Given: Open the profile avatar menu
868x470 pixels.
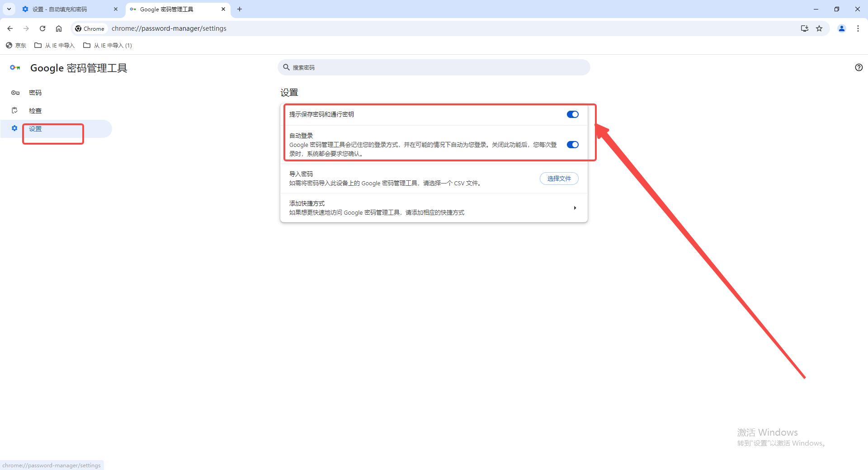Looking at the screenshot, I should pyautogui.click(x=842, y=28).
